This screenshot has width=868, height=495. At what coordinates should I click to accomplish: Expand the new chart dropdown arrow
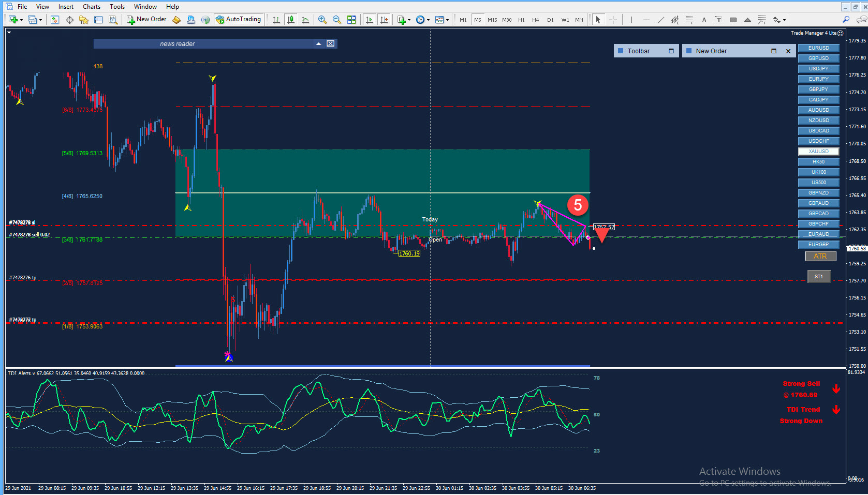pyautogui.click(x=21, y=20)
